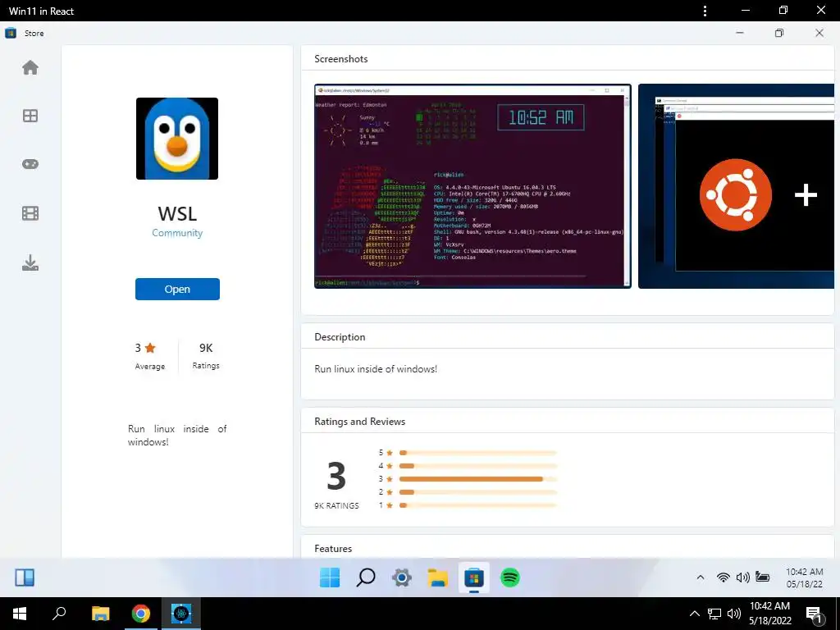Open the Downloads section in the sidebar
840x630 pixels.
pyautogui.click(x=30, y=262)
